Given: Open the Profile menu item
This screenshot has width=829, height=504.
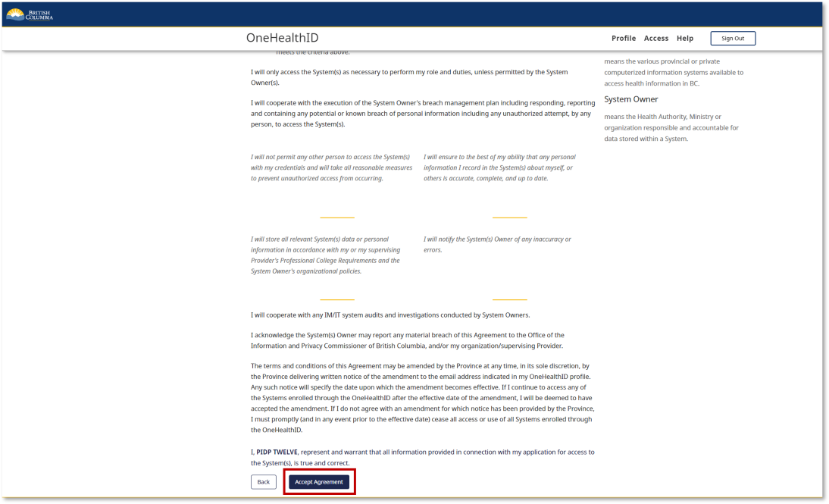Looking at the screenshot, I should click(x=624, y=38).
